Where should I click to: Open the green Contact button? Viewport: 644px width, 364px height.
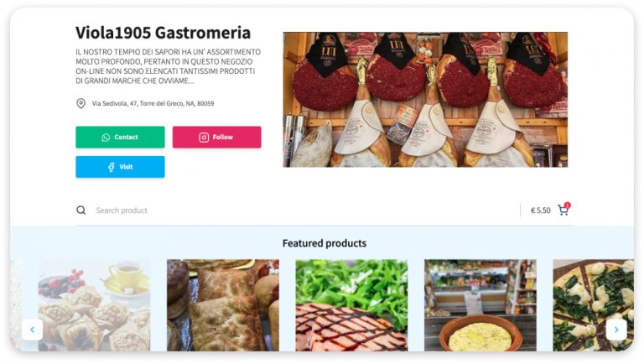(x=120, y=138)
